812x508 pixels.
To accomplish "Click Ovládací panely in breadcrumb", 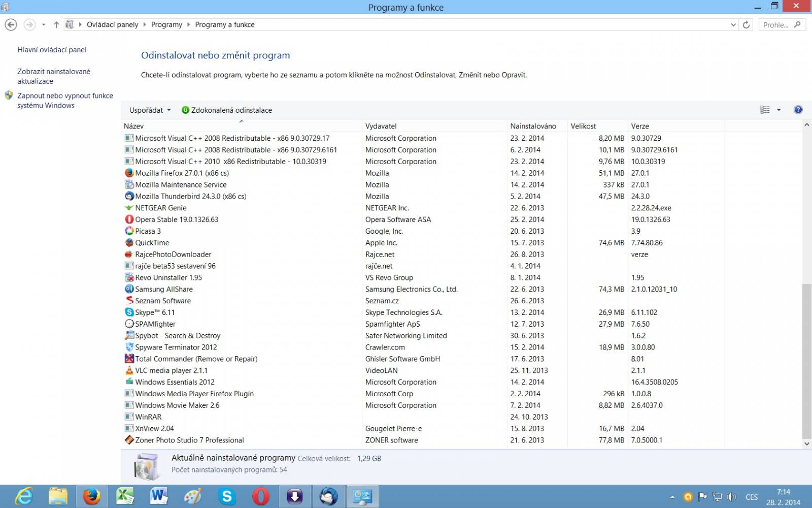I will click(112, 25).
